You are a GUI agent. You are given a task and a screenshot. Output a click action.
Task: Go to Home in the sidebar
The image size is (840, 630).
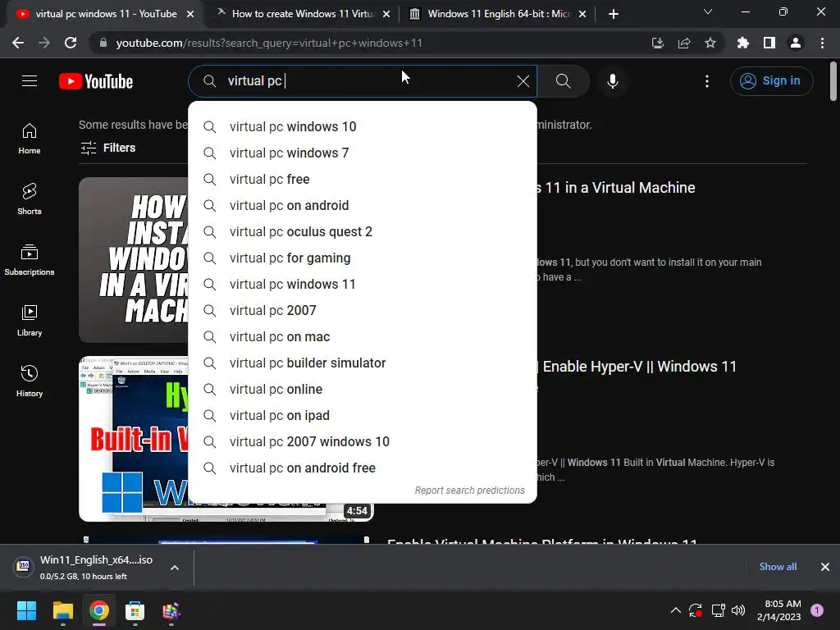30,139
